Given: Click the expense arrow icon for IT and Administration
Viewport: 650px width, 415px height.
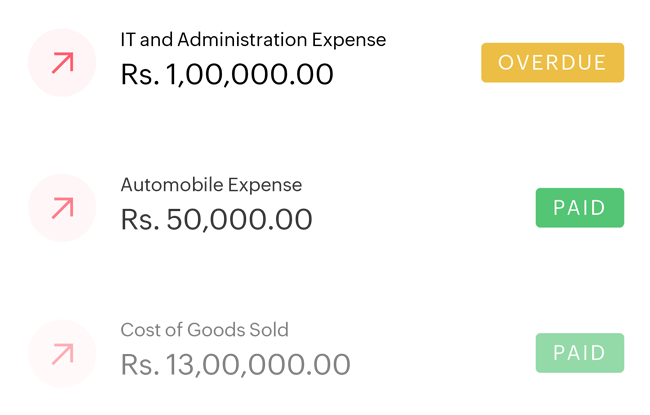Looking at the screenshot, I should pyautogui.click(x=62, y=63).
